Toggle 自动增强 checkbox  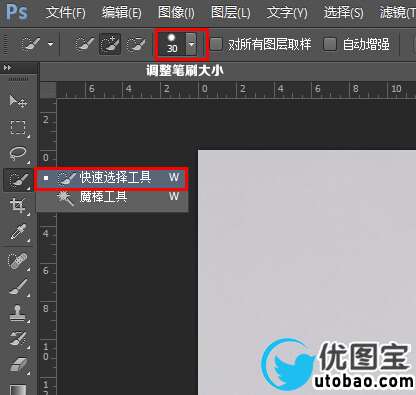330,44
